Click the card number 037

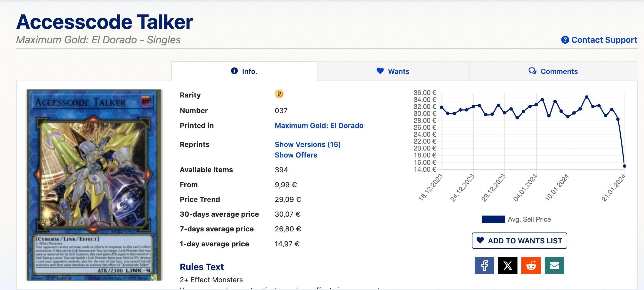click(281, 111)
